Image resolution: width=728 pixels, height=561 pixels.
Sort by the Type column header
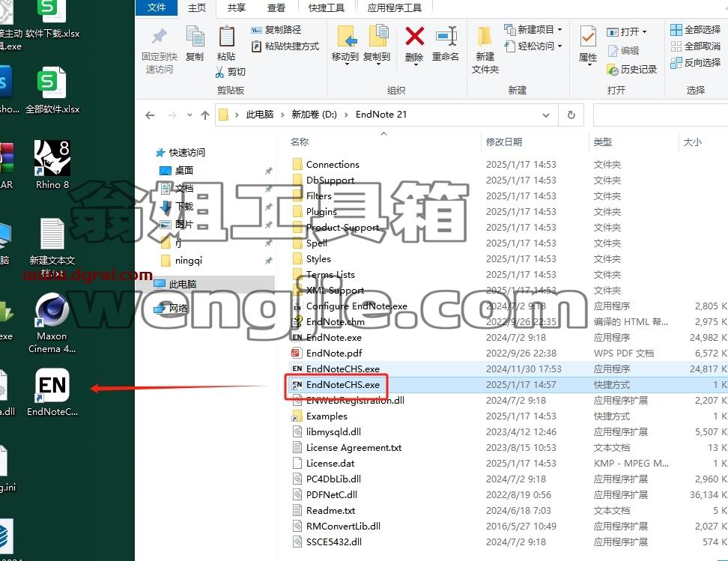[x=603, y=142]
